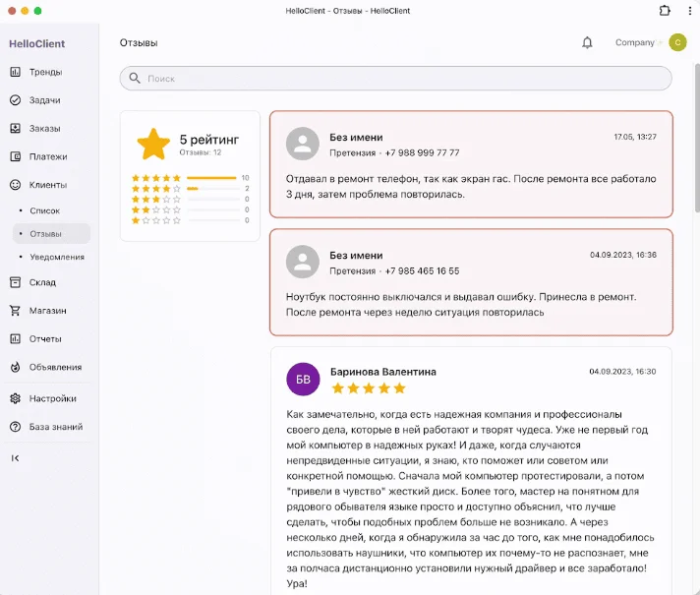Open База знаний help link

[55, 427]
